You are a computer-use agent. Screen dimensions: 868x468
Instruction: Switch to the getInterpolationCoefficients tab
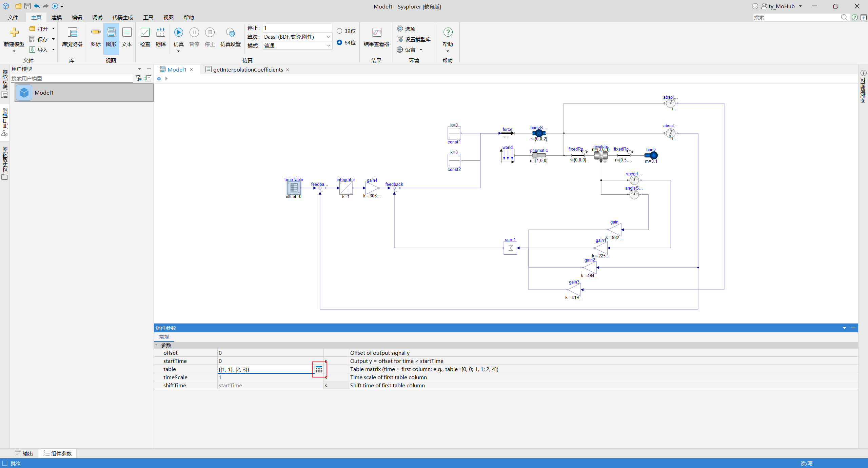pyautogui.click(x=248, y=70)
